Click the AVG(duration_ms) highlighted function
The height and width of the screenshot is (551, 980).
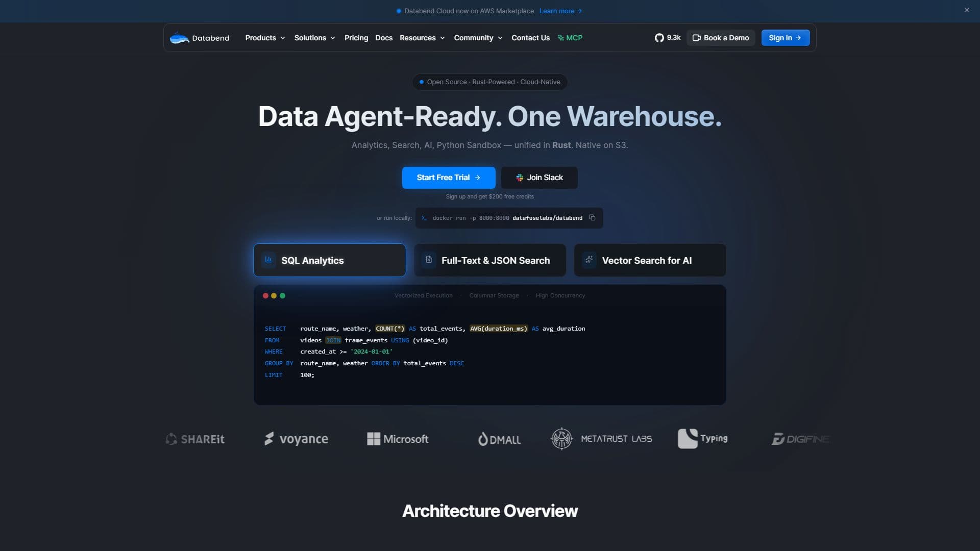tap(498, 329)
